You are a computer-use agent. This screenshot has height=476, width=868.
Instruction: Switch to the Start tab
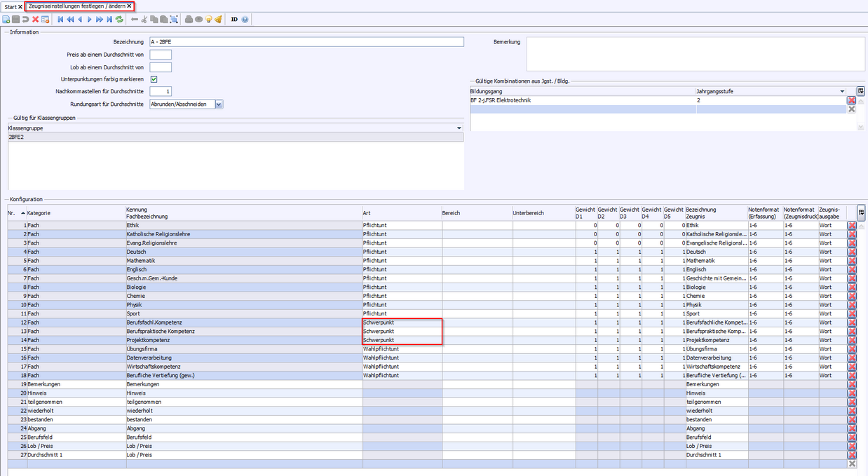pos(10,6)
